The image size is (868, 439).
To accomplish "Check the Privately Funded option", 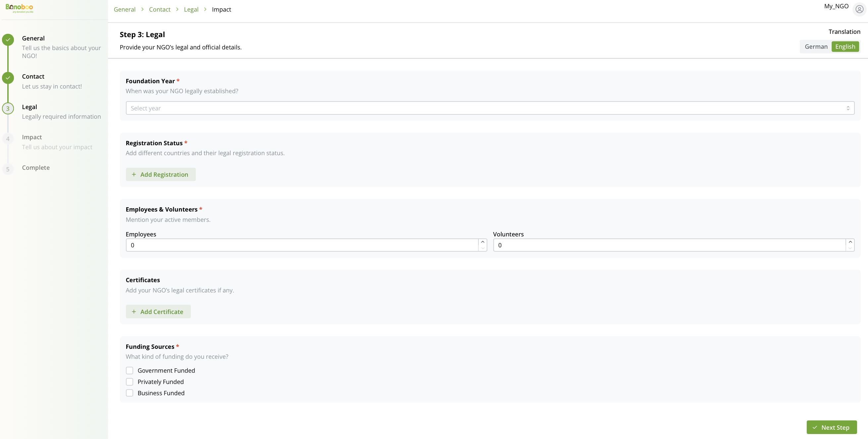I will 130,381.
